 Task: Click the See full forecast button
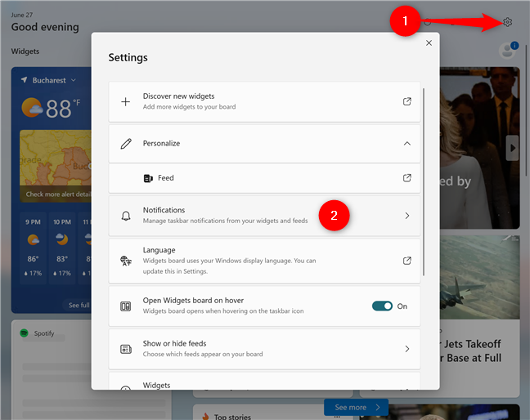[79, 306]
